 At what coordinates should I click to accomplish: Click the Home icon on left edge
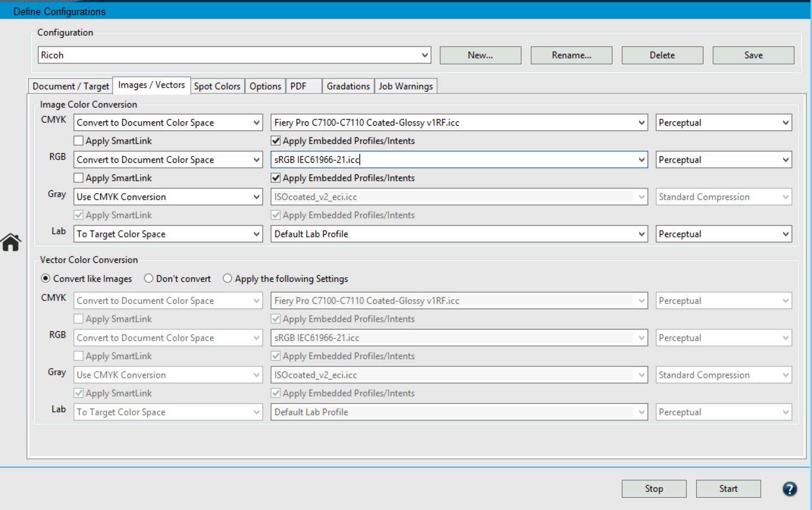click(11, 242)
